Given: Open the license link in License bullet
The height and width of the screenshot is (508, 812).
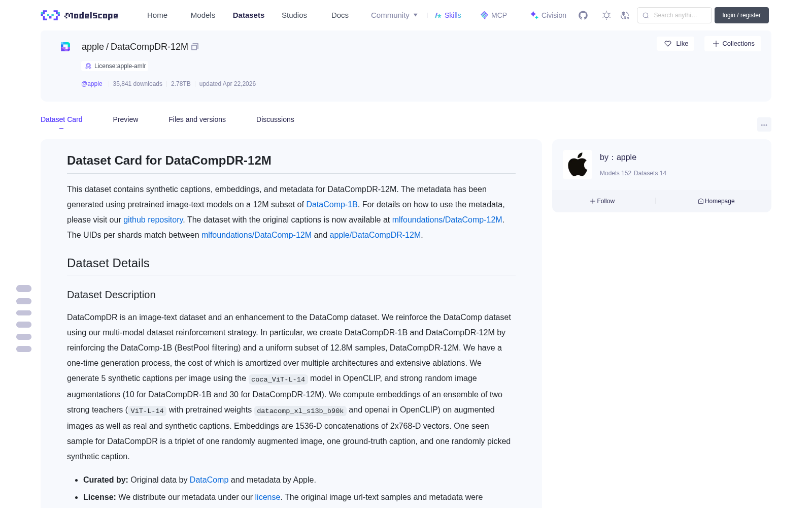Looking at the screenshot, I should pos(267,497).
